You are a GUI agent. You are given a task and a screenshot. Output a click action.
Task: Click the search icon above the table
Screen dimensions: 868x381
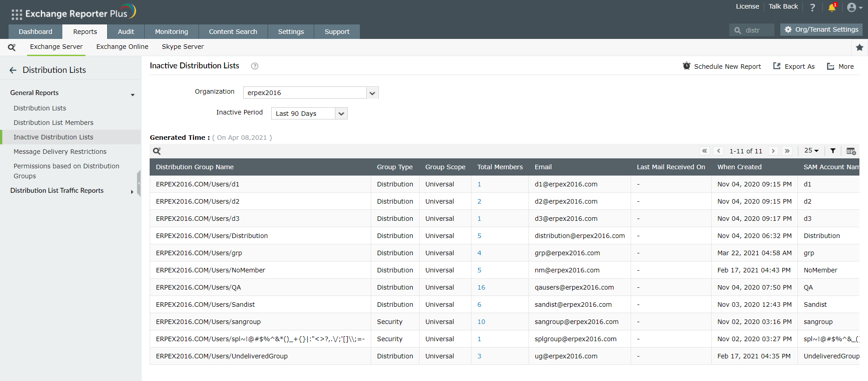tap(157, 151)
